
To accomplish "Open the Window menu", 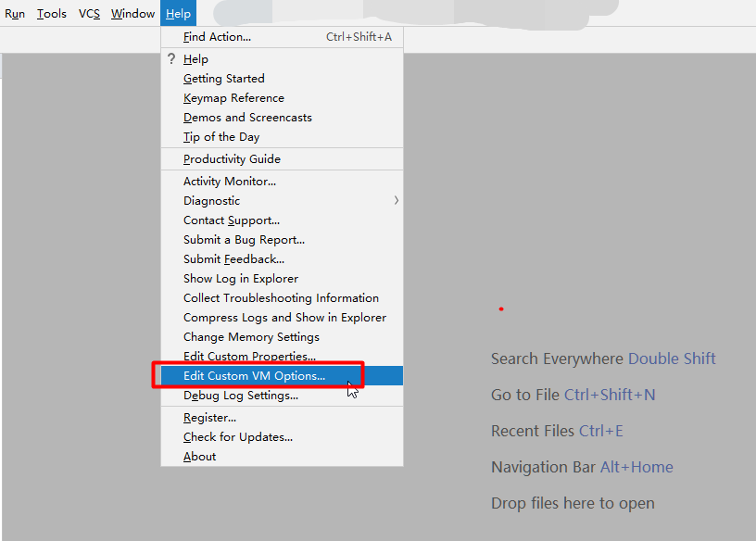I will (132, 14).
